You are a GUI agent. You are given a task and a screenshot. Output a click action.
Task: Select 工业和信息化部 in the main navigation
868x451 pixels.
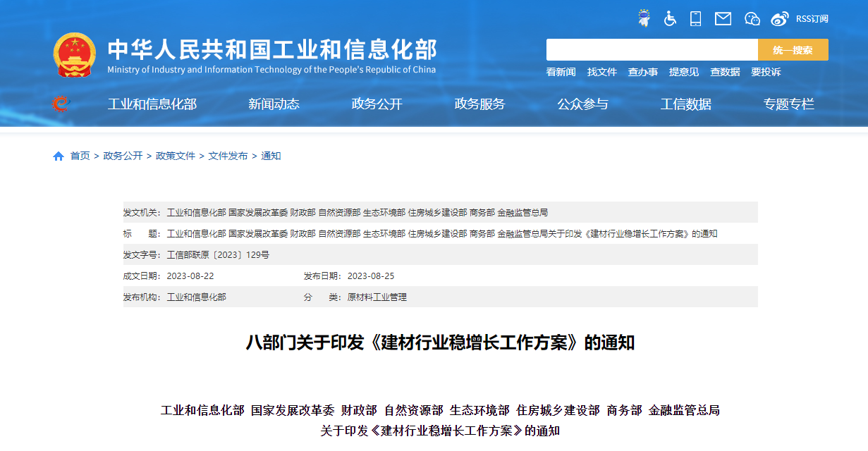(152, 104)
